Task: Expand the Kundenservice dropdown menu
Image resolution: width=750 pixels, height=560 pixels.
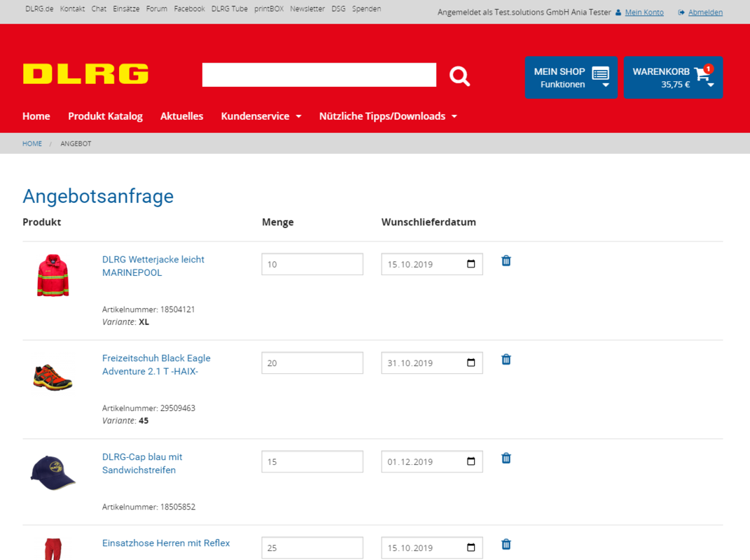Action: (261, 116)
